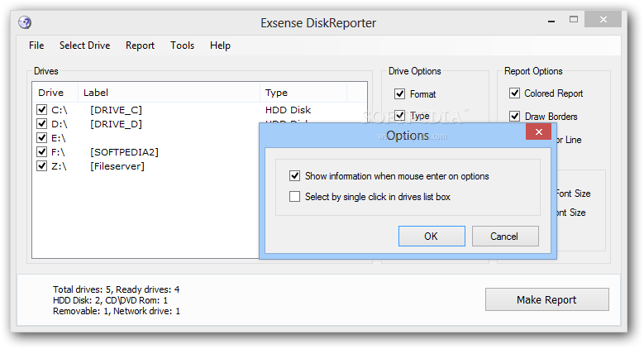Close the Options dialog with red X

click(539, 131)
